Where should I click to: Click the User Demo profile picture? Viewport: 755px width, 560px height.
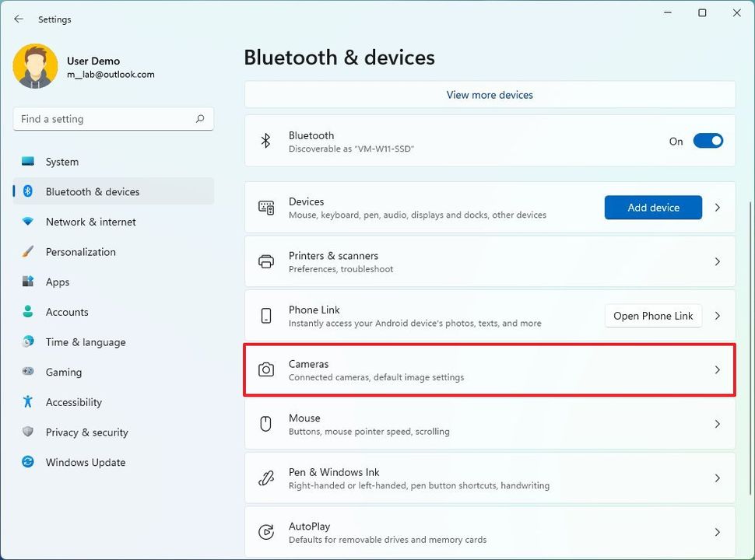click(x=35, y=66)
